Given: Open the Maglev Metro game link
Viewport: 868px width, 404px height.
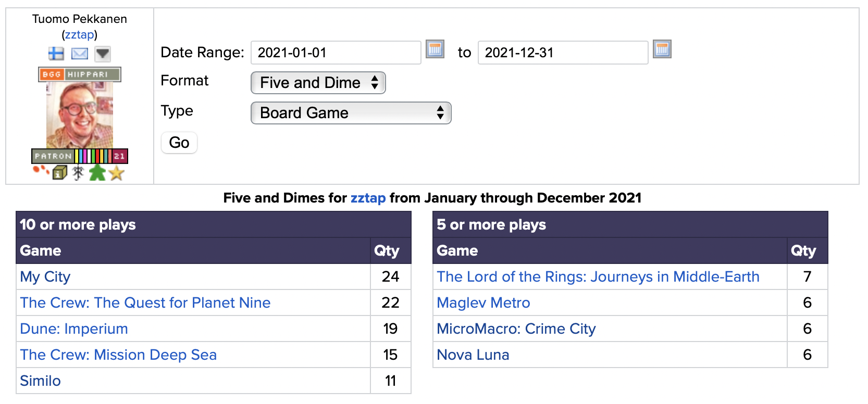Looking at the screenshot, I should coord(483,302).
